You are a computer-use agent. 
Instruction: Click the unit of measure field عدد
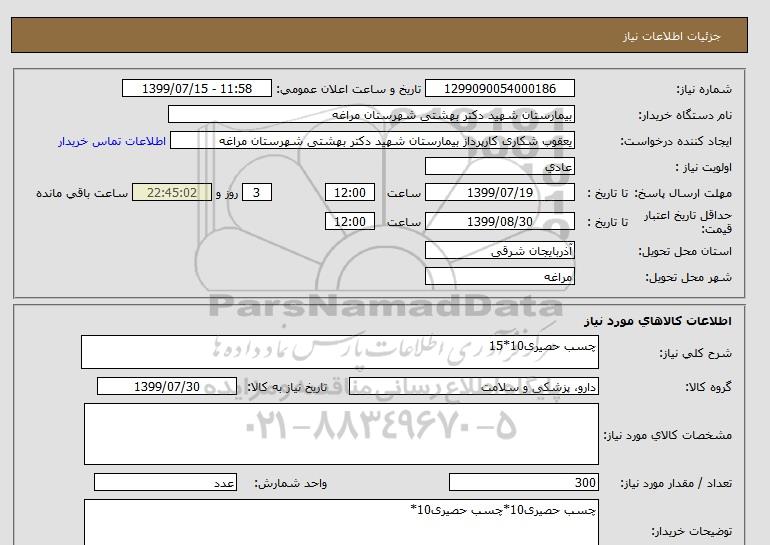tap(165, 482)
